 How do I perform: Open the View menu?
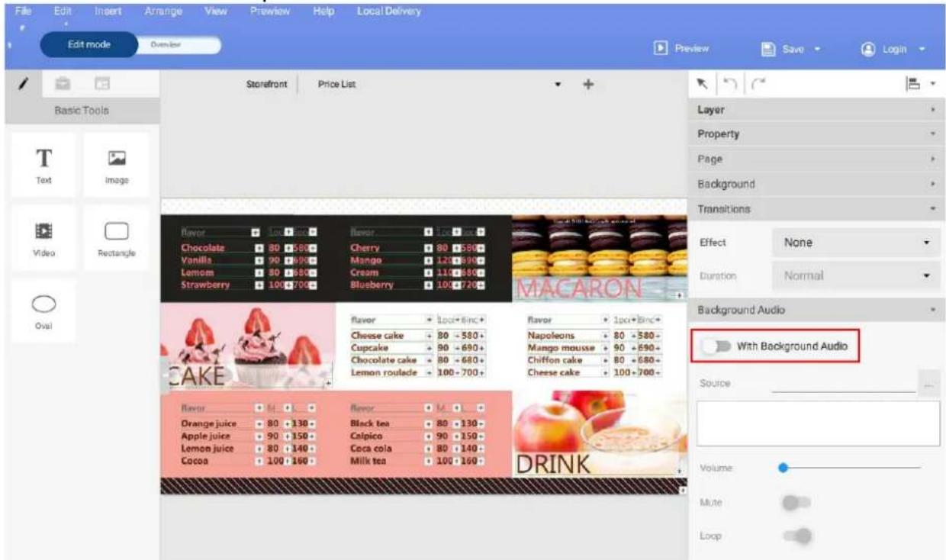coord(215,11)
